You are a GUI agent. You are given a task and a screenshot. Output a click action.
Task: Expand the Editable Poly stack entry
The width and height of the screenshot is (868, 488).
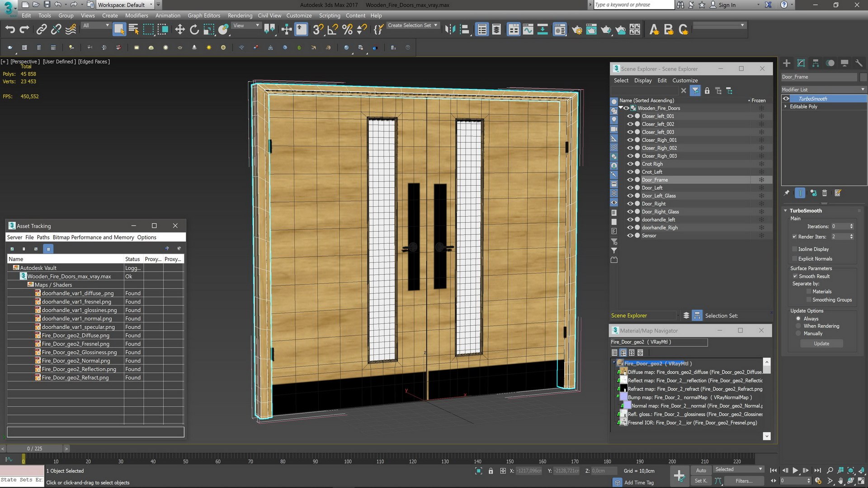tap(786, 107)
